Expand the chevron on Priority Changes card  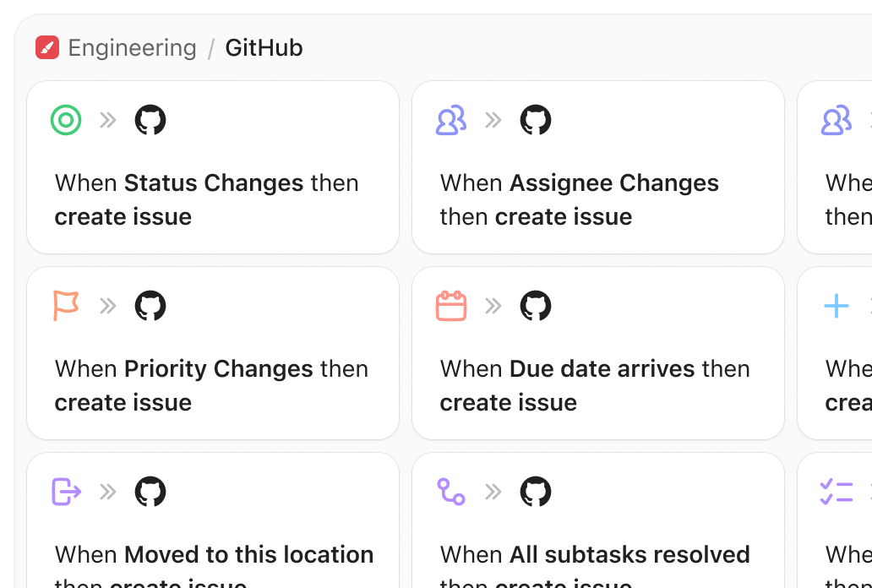click(x=107, y=306)
